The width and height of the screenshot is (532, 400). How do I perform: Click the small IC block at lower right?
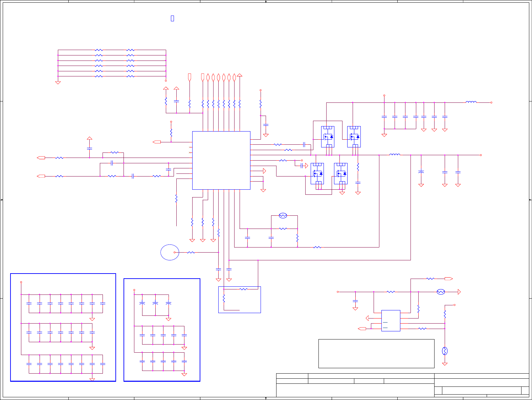point(391,321)
